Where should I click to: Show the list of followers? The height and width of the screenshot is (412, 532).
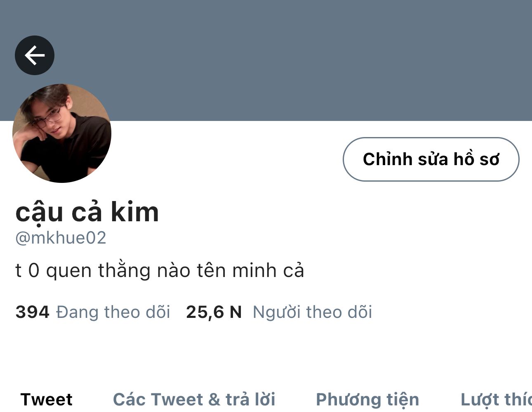[x=279, y=312]
